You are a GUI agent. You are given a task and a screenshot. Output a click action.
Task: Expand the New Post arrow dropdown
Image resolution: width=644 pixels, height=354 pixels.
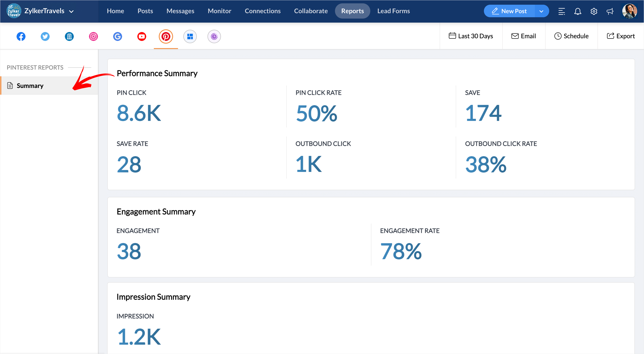point(541,11)
